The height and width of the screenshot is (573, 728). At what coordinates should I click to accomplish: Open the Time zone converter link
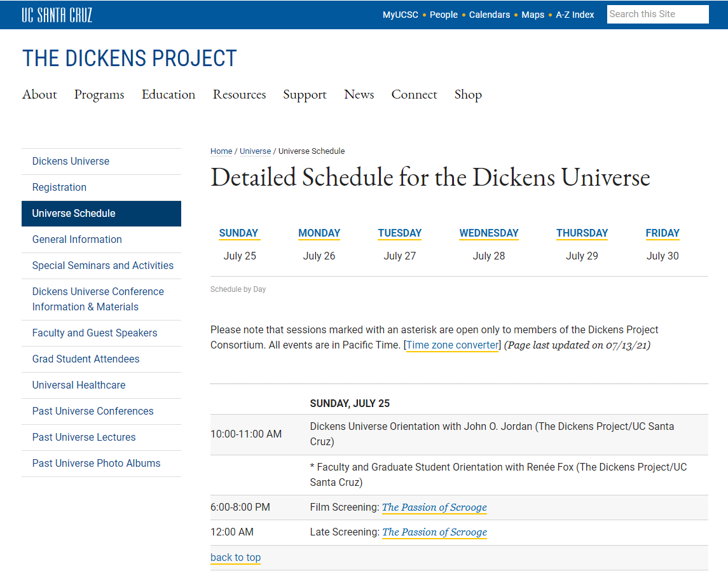tap(452, 345)
